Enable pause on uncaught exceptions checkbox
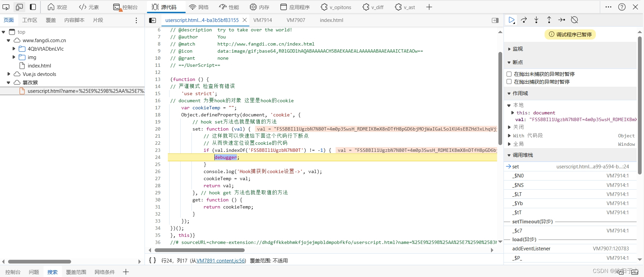This screenshot has height=277, width=644. pos(509,74)
